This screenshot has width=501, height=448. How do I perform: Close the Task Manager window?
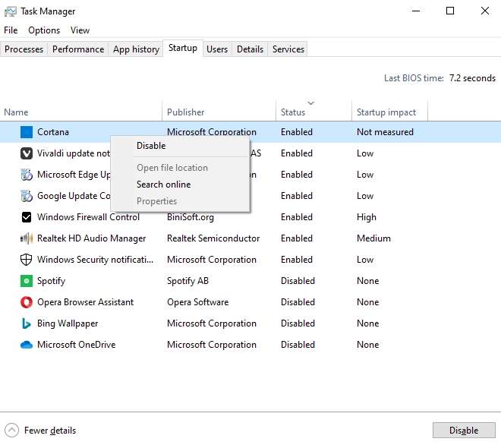coord(485,11)
